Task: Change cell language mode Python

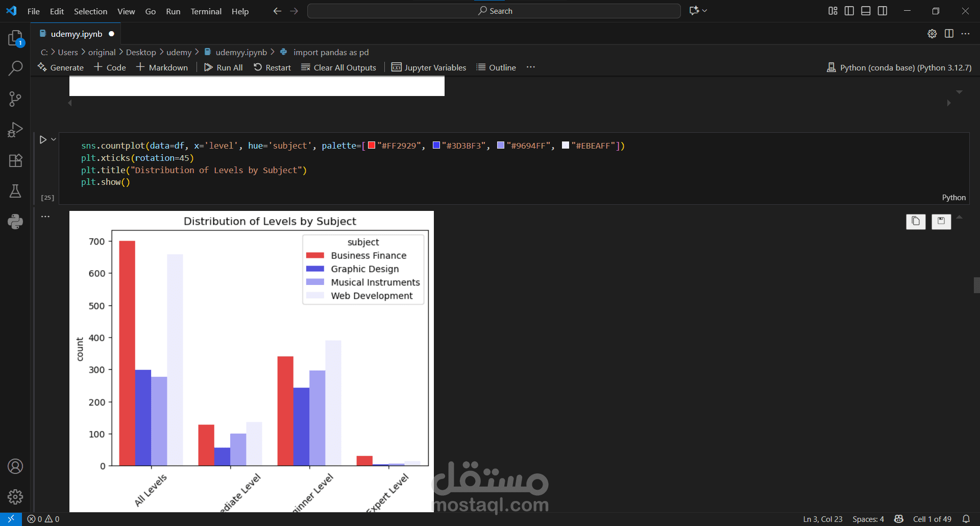Action: coord(953,198)
